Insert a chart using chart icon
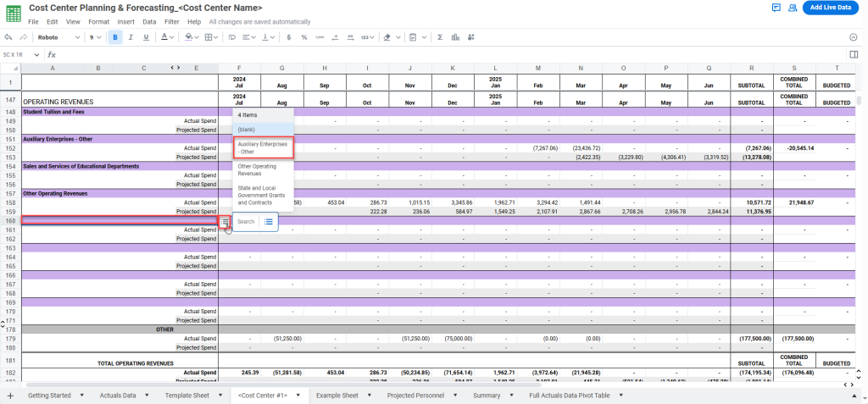The image size is (868, 404). click(x=456, y=37)
